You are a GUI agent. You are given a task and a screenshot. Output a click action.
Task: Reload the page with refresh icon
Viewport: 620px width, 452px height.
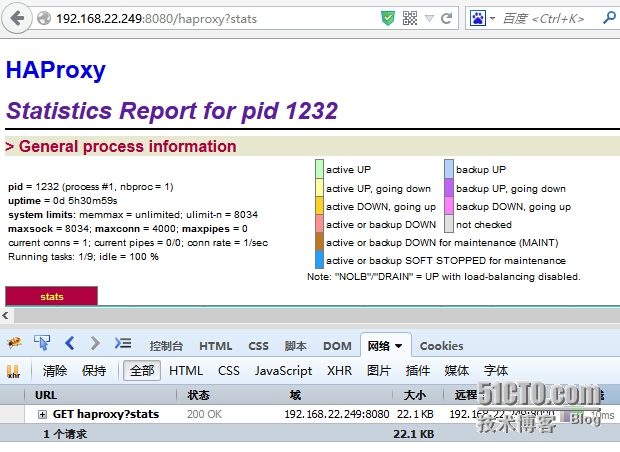coord(447,18)
